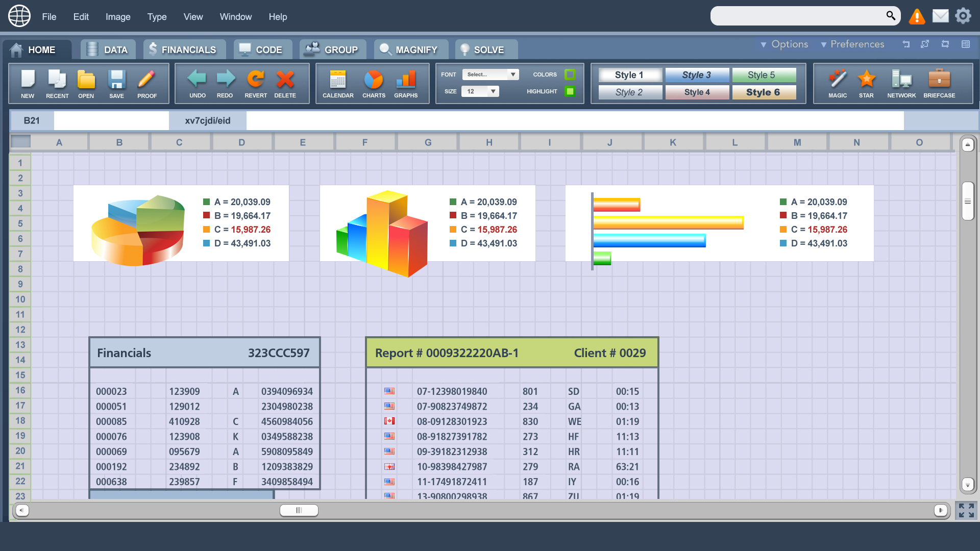
Task: Toggle the Colors green checkbox
Action: pyautogui.click(x=570, y=74)
